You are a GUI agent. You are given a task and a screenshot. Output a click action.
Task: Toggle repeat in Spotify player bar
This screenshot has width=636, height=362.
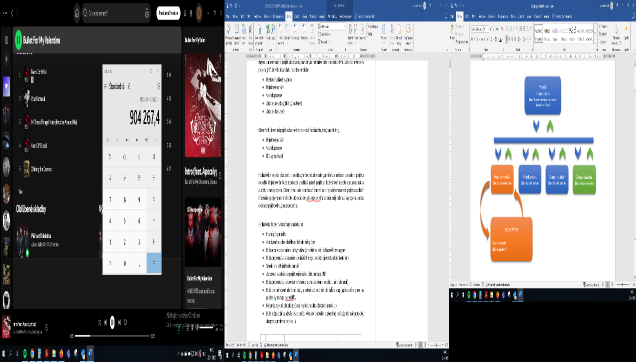pos(125,323)
